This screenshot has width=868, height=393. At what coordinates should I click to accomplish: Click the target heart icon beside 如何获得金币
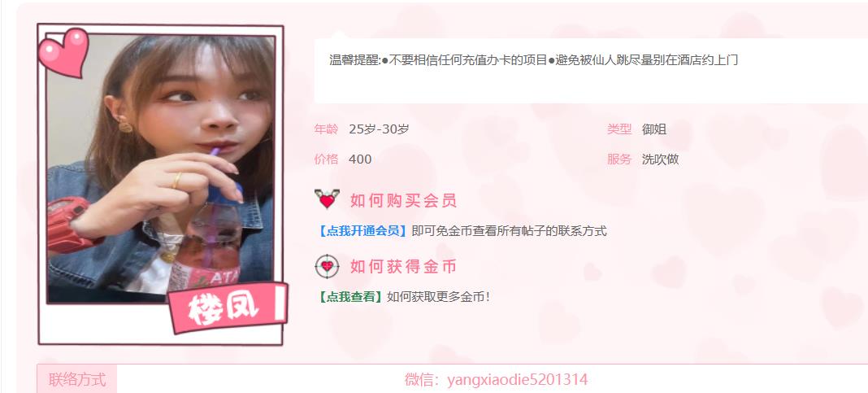click(328, 267)
